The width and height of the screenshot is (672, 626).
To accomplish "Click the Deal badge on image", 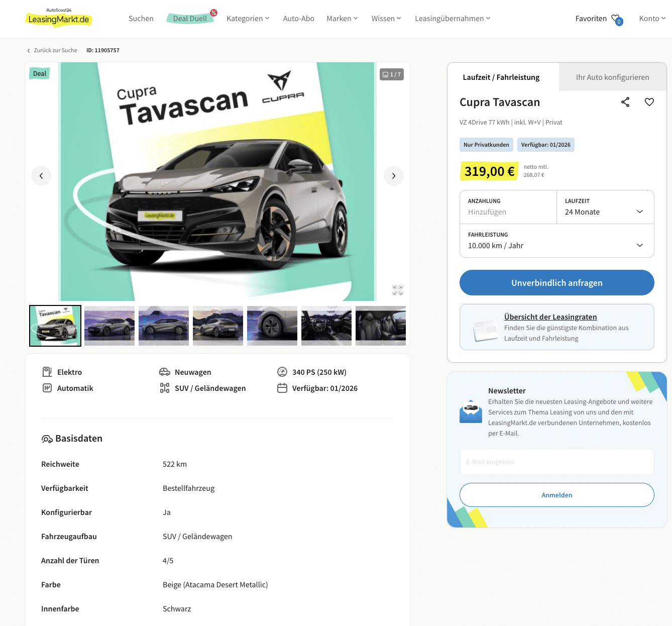I will pyautogui.click(x=40, y=73).
